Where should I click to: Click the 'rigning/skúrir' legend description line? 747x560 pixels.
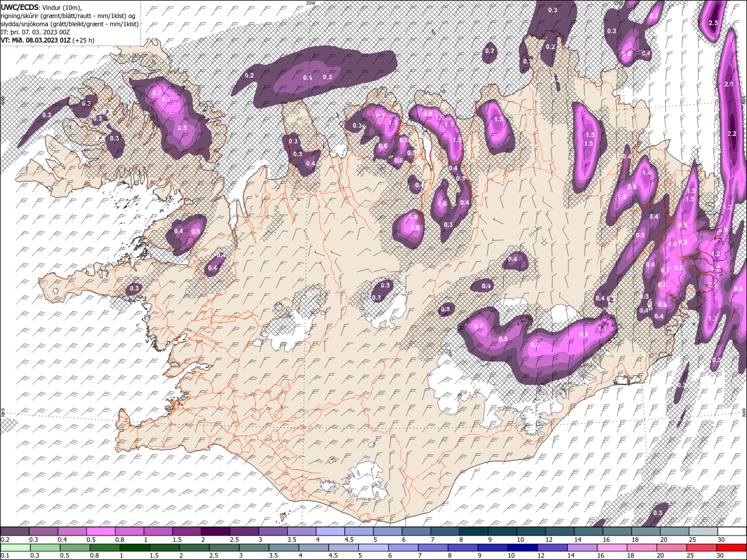click(x=68, y=16)
